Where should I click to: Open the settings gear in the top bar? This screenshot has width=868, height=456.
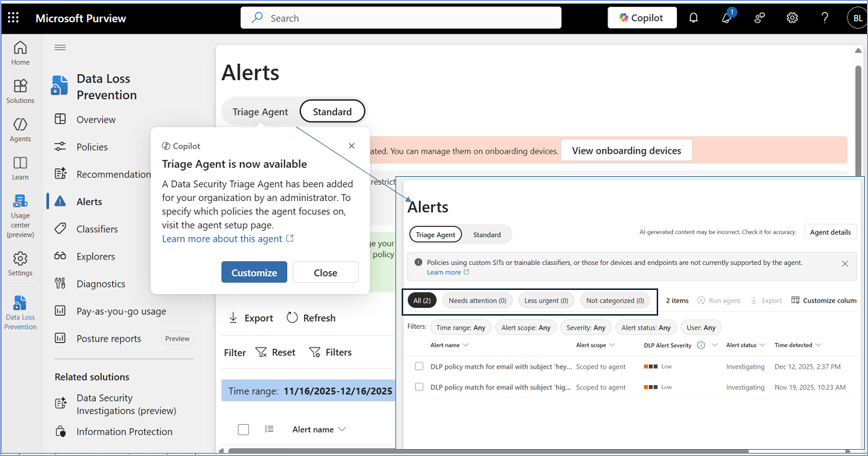[x=792, y=18]
